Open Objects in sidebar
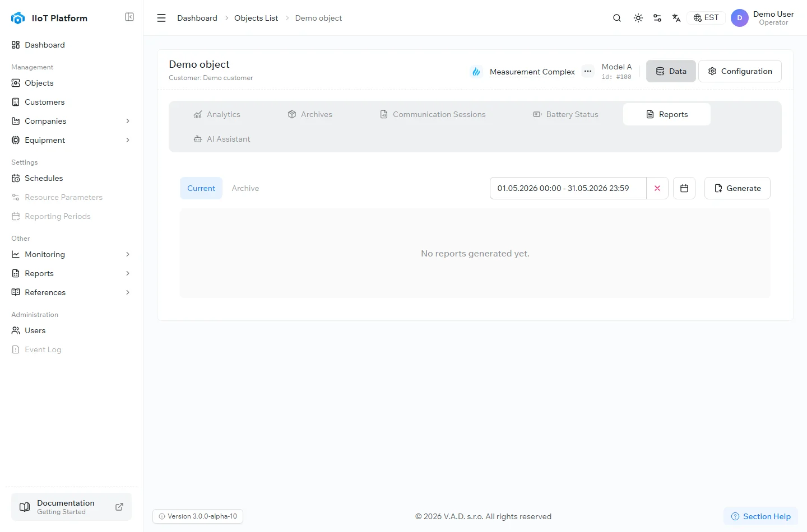 (72, 83)
